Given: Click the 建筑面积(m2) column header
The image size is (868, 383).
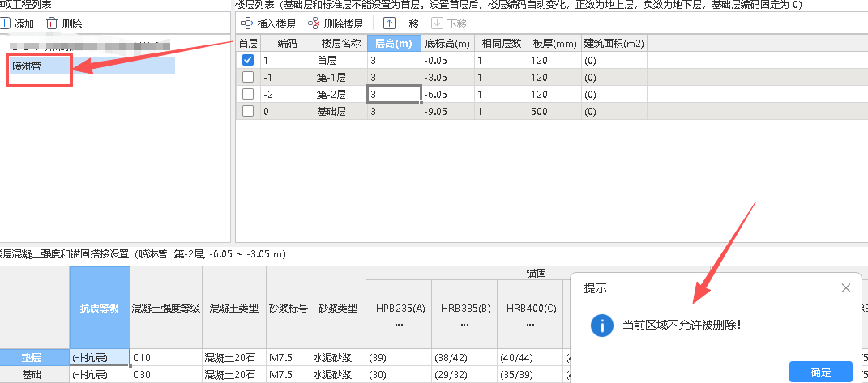Looking at the screenshot, I should [614, 43].
